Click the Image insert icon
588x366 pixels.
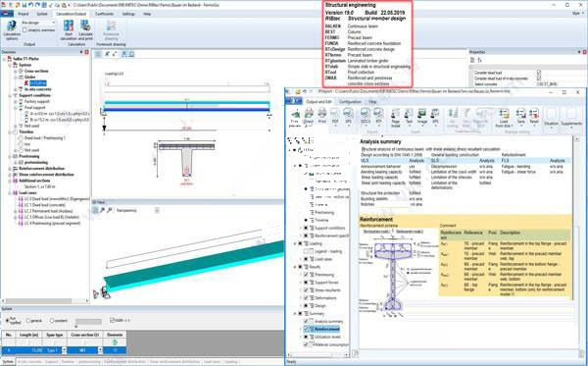(x=421, y=116)
